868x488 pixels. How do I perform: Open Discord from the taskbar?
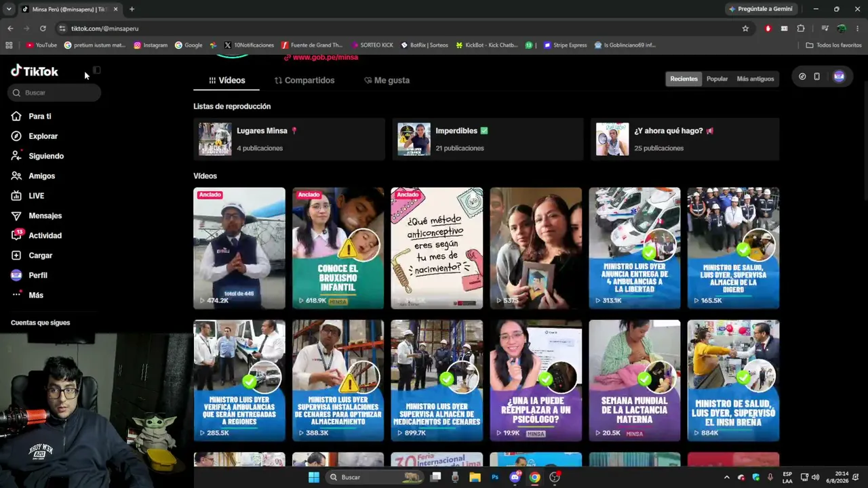click(515, 477)
